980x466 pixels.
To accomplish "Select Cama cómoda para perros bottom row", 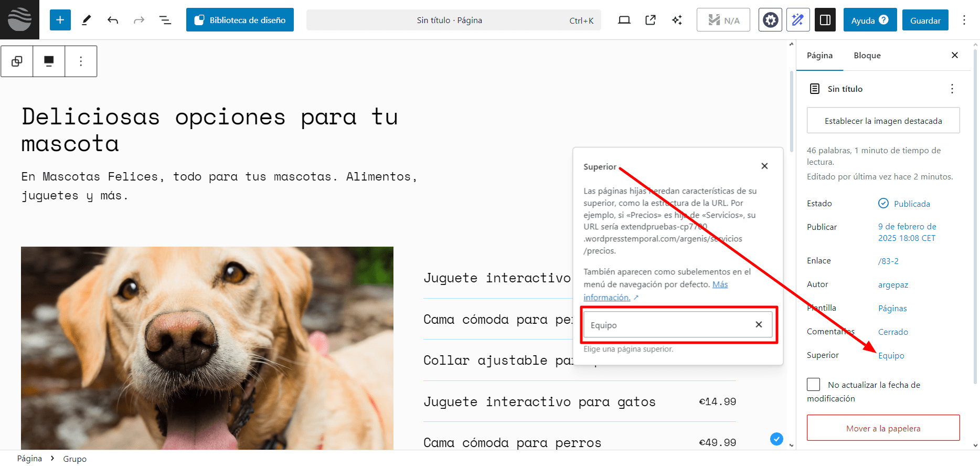I will coord(512,442).
